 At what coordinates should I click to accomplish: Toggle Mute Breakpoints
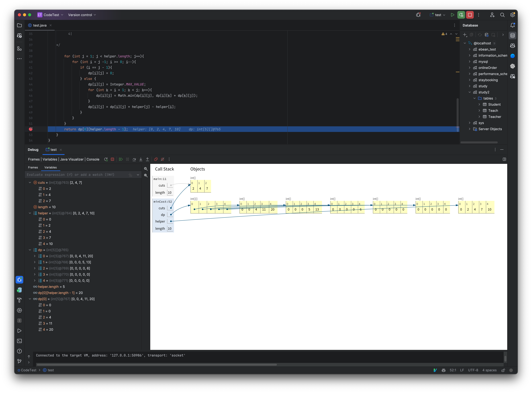click(162, 159)
